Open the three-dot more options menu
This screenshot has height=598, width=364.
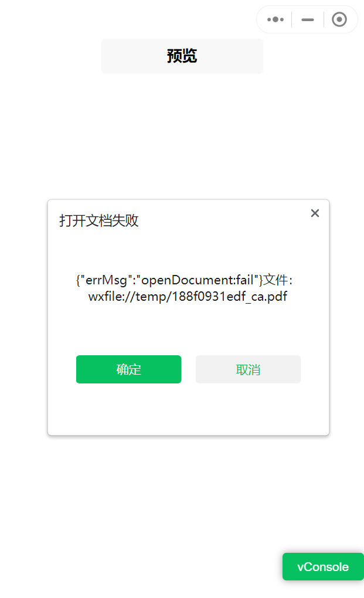pos(275,19)
